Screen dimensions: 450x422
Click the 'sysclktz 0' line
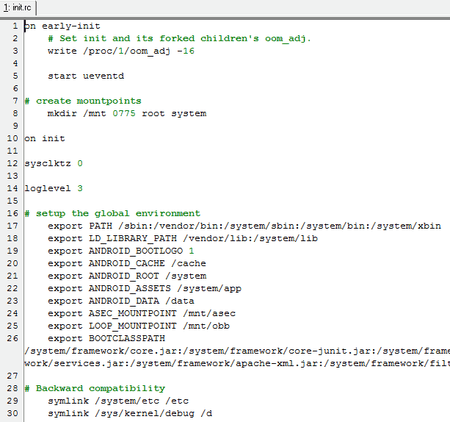pos(53,163)
